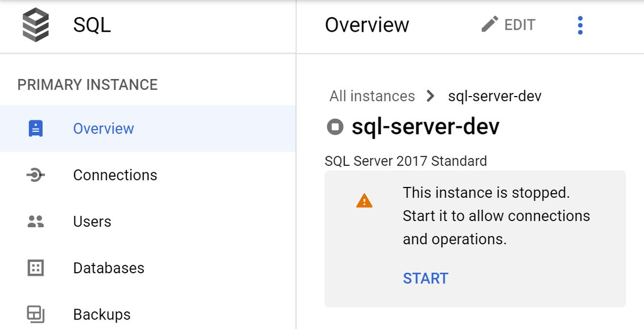The height and width of the screenshot is (329, 644).
Task: Click the SQL product title
Action: pos(92,25)
